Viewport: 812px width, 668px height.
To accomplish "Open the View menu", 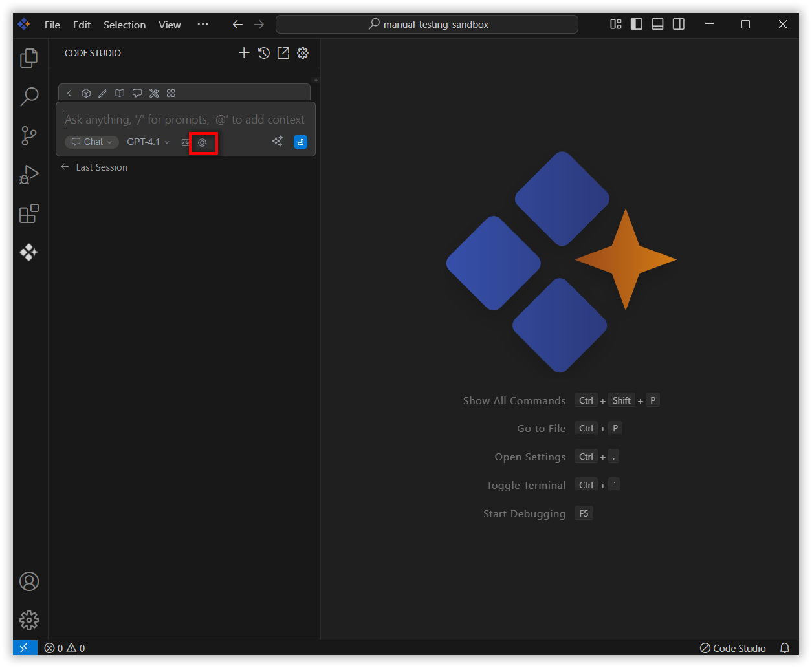I will click(170, 25).
